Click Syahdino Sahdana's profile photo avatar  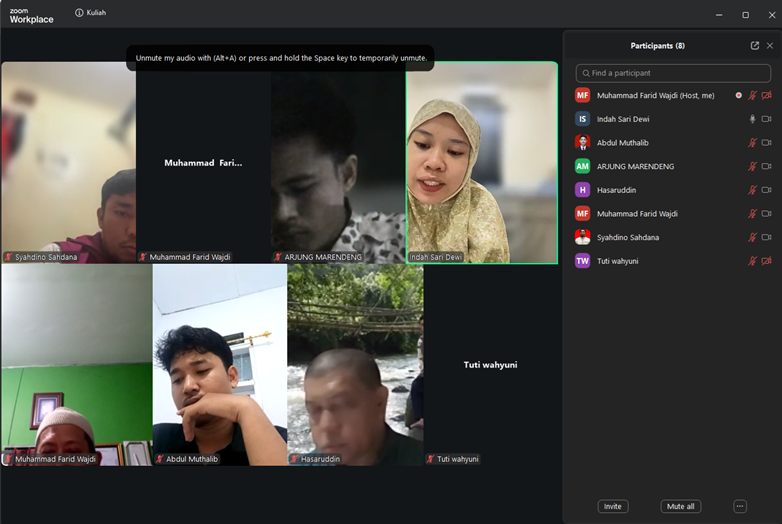pos(583,237)
